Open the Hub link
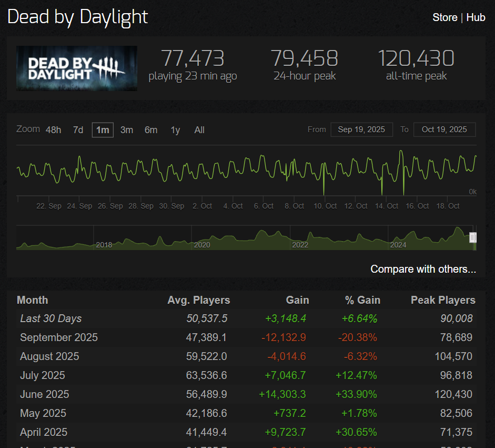 point(476,17)
